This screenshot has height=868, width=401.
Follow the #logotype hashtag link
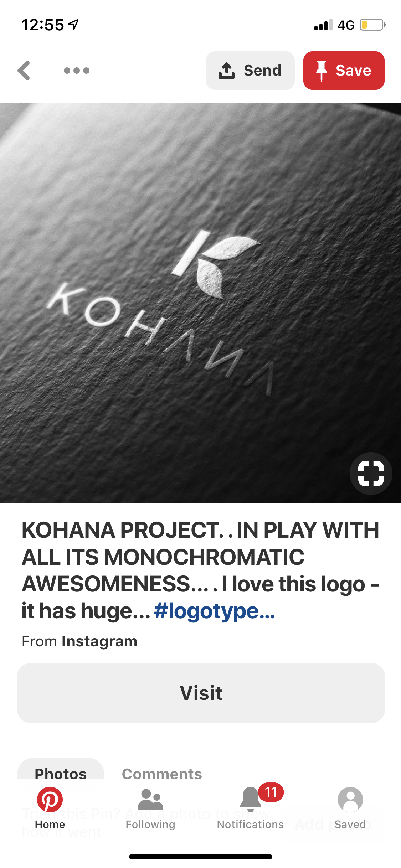point(214,611)
